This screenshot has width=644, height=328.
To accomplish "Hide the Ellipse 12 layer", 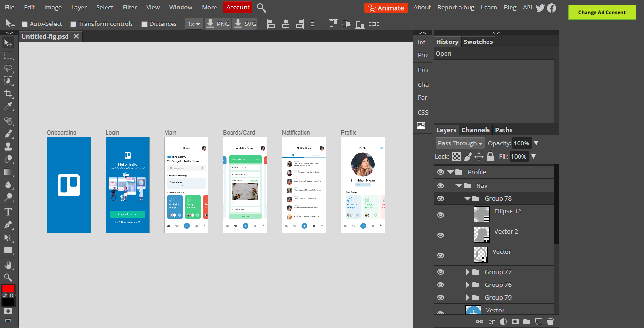I will tap(440, 215).
